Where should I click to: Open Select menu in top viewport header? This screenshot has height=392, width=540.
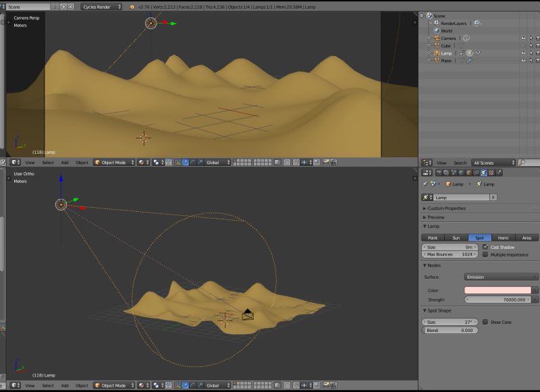48,163
